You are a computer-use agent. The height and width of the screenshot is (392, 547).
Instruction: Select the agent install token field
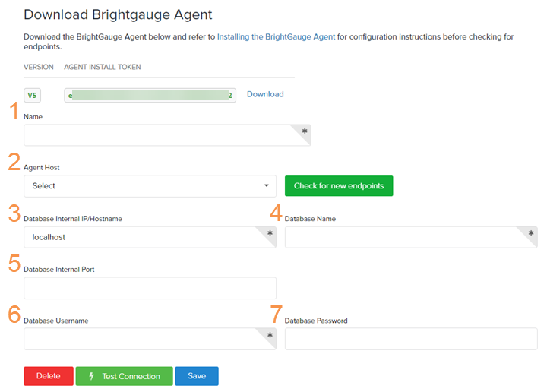click(x=150, y=95)
